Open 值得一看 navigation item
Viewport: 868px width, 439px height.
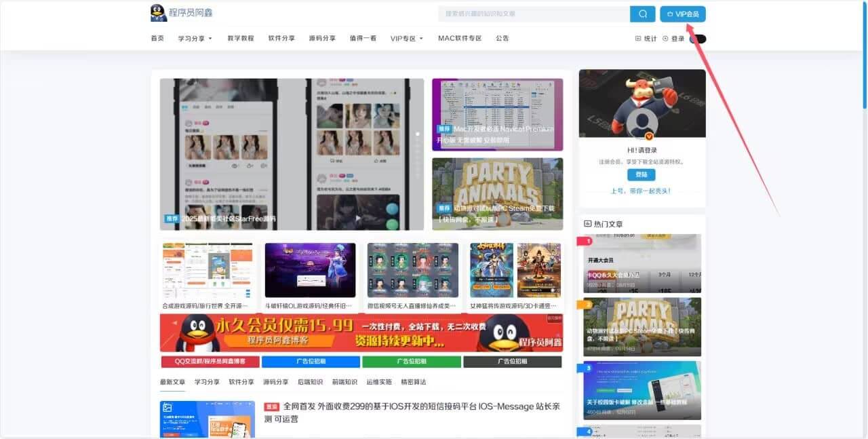pyautogui.click(x=363, y=38)
